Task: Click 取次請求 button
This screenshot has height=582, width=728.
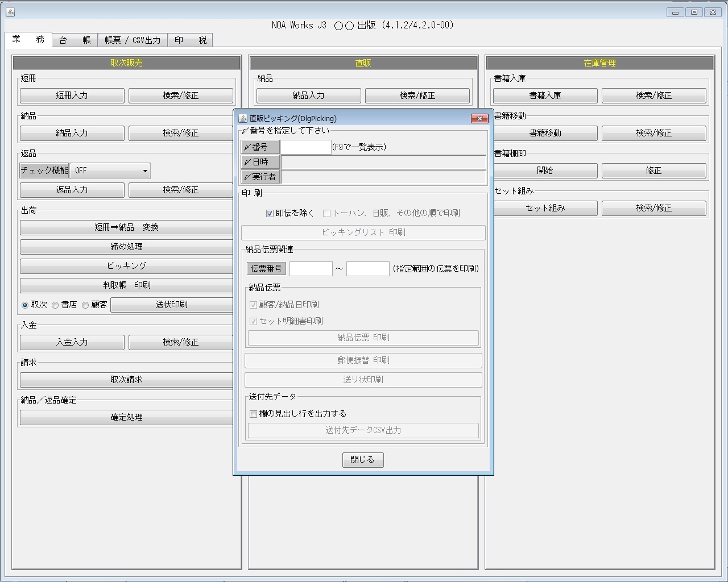Action: (x=126, y=380)
